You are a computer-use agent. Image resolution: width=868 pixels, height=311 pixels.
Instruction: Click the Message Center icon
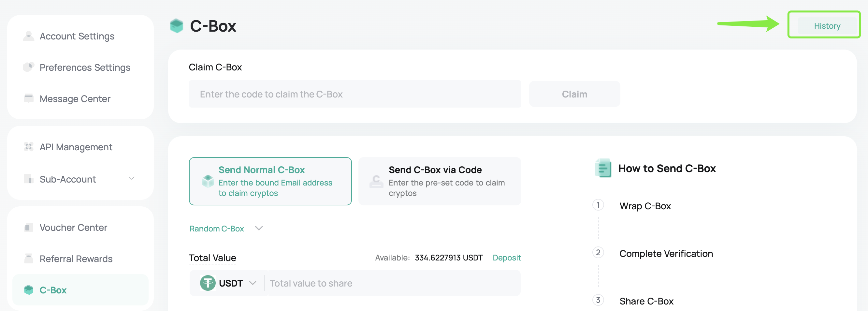click(29, 98)
